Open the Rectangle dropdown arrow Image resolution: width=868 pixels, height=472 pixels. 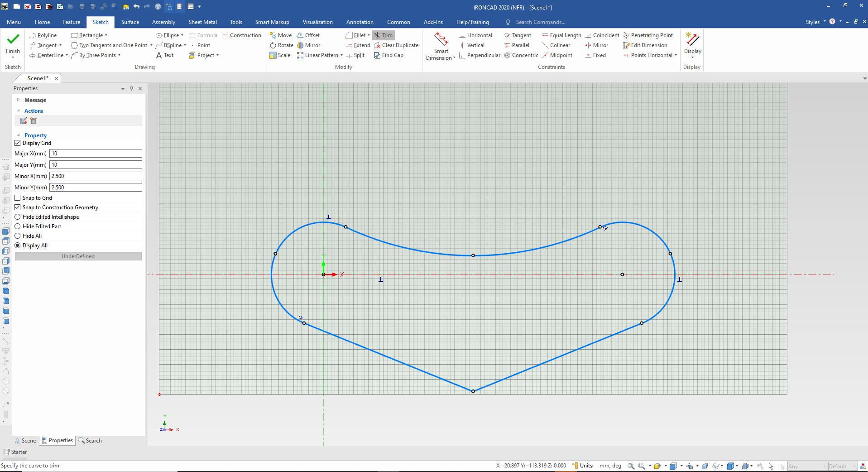[106, 35]
